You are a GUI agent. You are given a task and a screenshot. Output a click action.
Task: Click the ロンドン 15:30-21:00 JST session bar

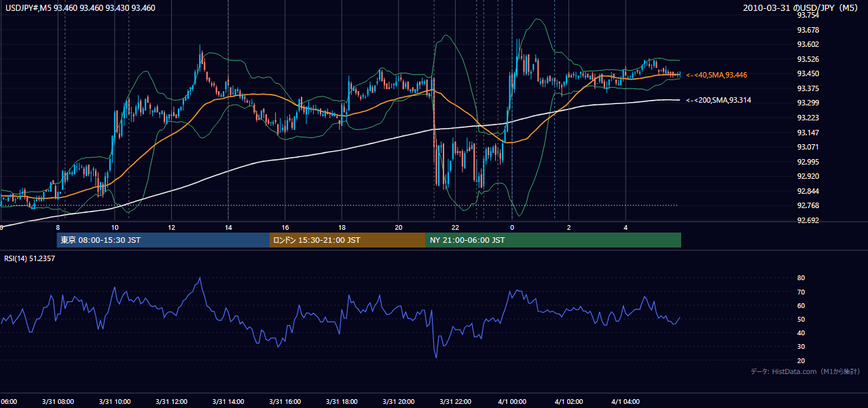348,240
